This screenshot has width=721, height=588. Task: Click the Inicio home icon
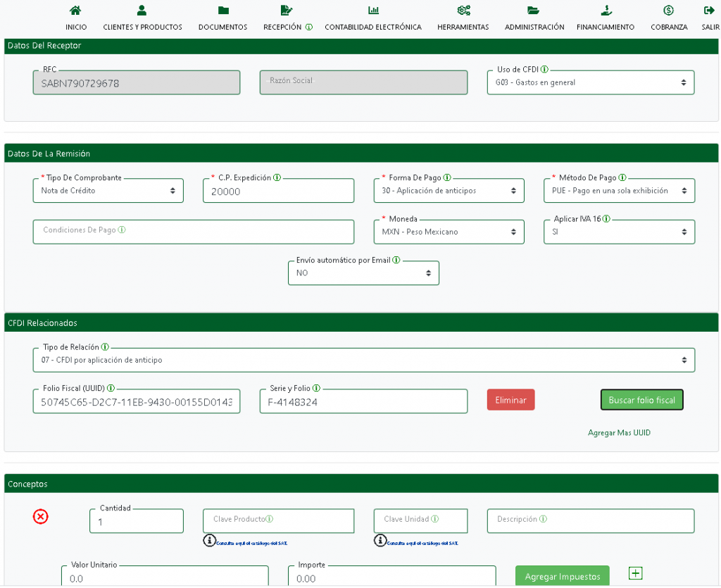76,11
